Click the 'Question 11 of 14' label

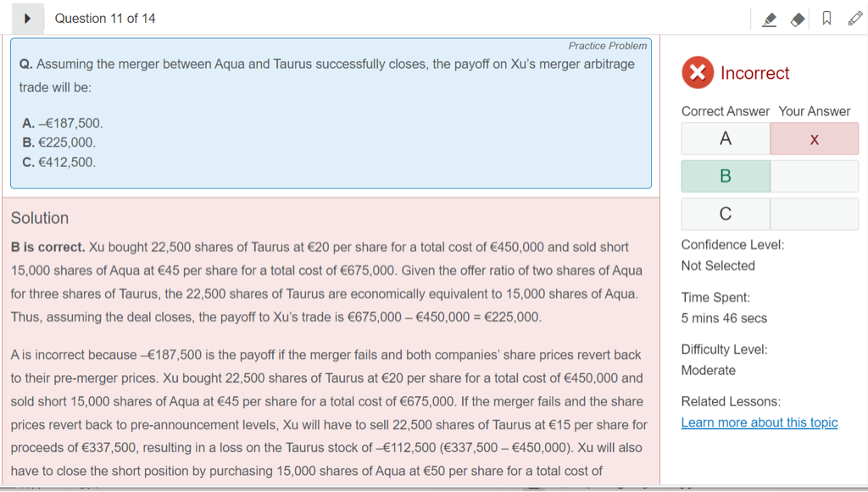pyautogui.click(x=105, y=19)
